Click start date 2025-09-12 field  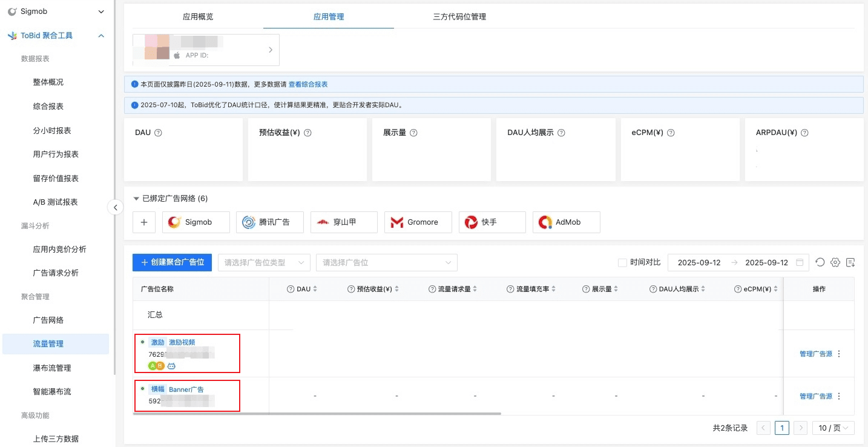pyautogui.click(x=699, y=263)
